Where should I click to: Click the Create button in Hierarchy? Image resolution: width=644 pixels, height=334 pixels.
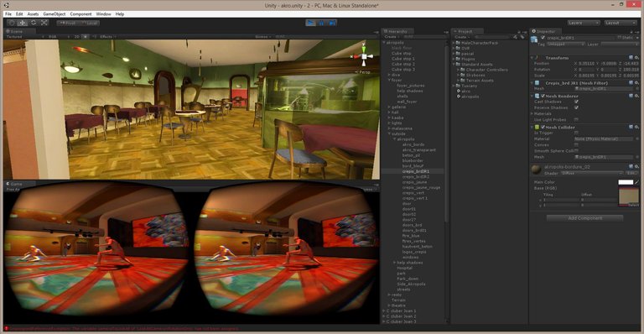391,37
